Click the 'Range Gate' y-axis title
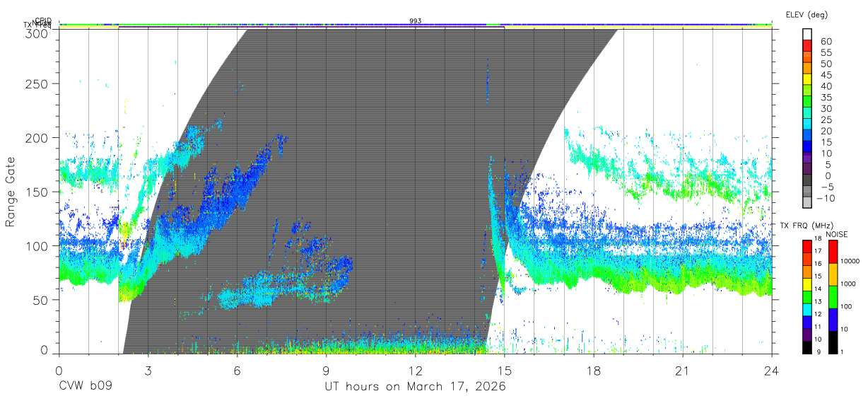 click(x=11, y=192)
